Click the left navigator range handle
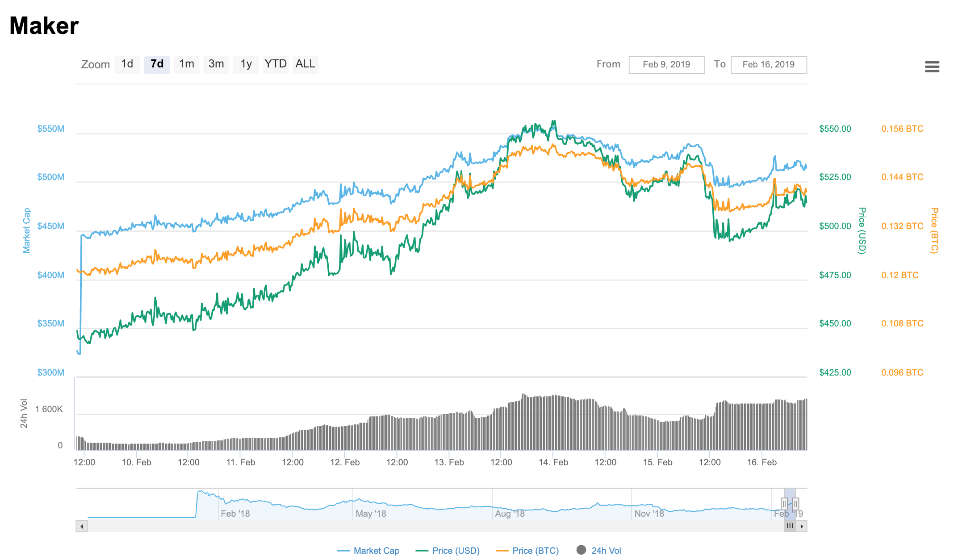The image size is (954, 560). click(784, 504)
